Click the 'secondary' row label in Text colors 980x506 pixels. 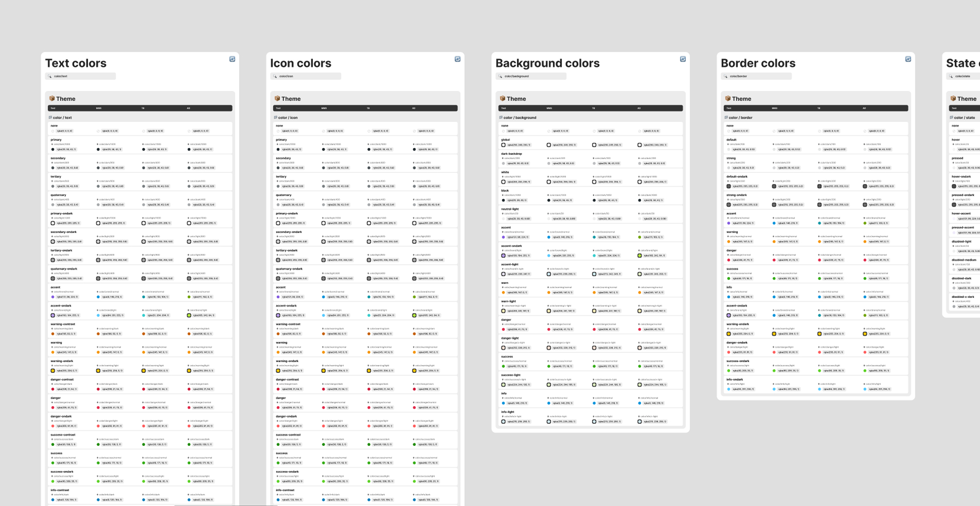[58, 158]
